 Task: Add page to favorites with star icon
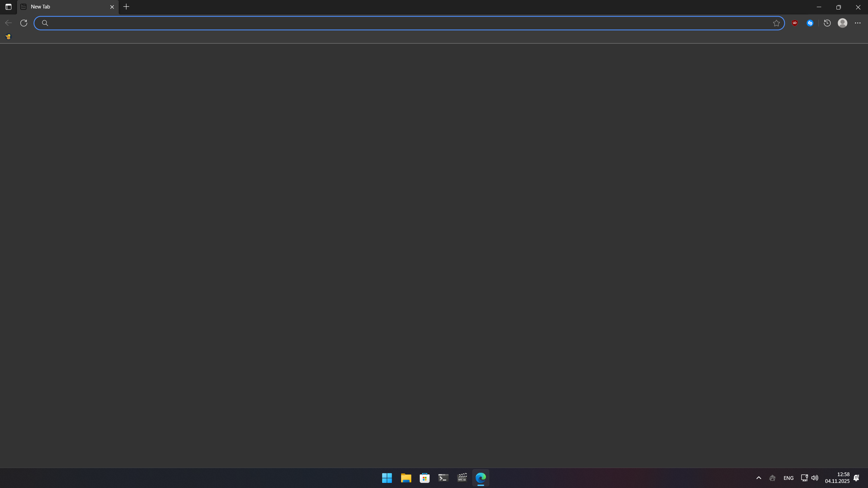click(x=776, y=23)
